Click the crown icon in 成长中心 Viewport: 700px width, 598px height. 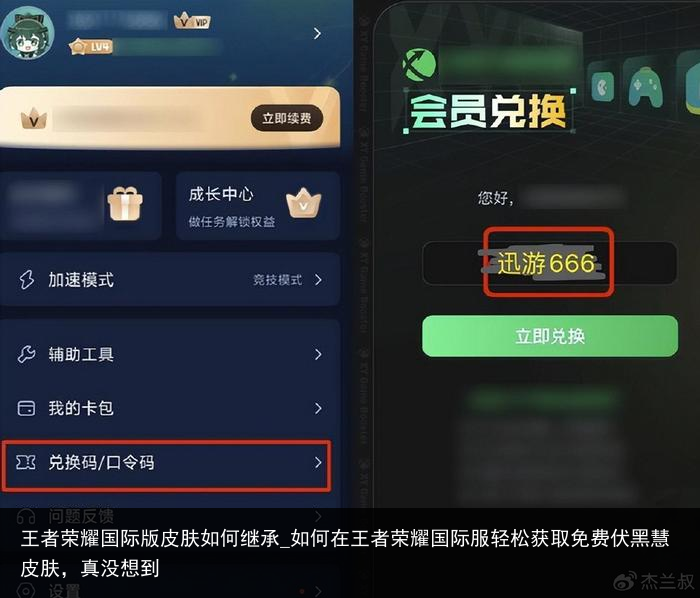[304, 203]
